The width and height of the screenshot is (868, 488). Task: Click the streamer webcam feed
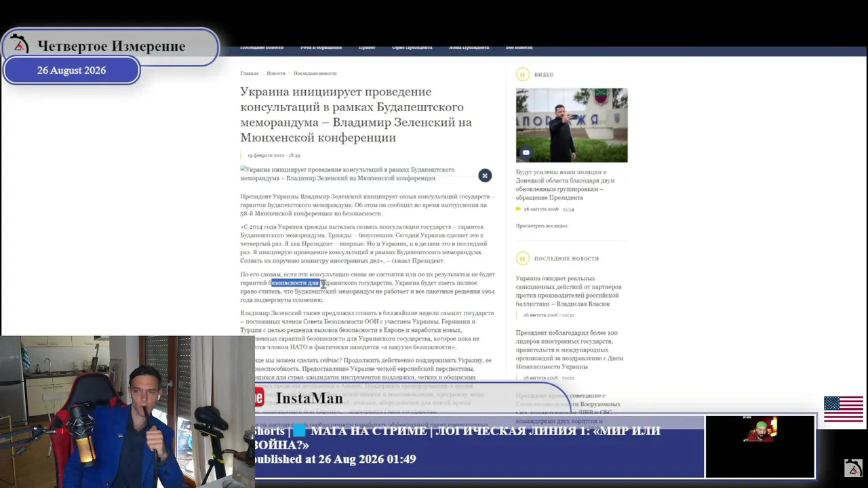point(127,411)
